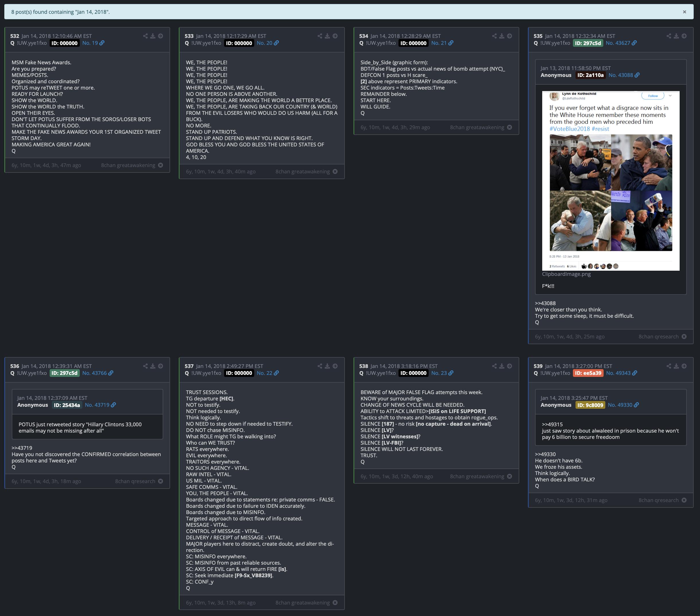The image size is (700, 616).
Task: Open link No. 23
Action: (x=442, y=373)
